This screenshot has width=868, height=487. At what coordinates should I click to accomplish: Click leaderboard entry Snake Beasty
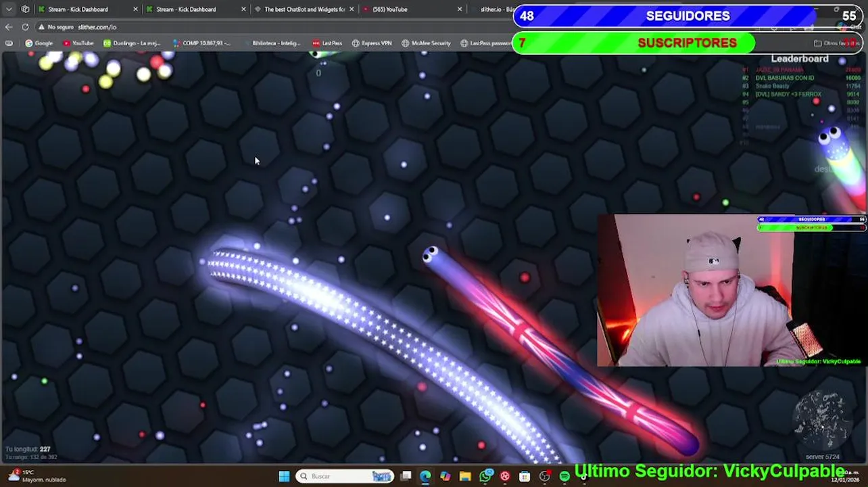pos(773,86)
